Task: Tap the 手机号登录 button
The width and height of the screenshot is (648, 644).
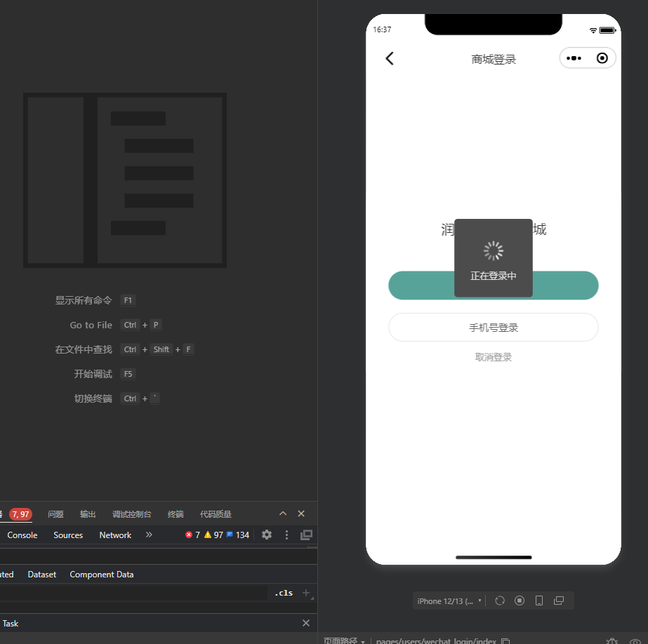Action: 494,328
